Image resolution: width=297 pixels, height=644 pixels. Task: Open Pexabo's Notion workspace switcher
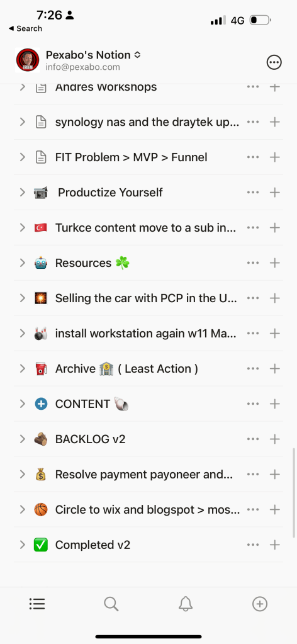pos(93,55)
